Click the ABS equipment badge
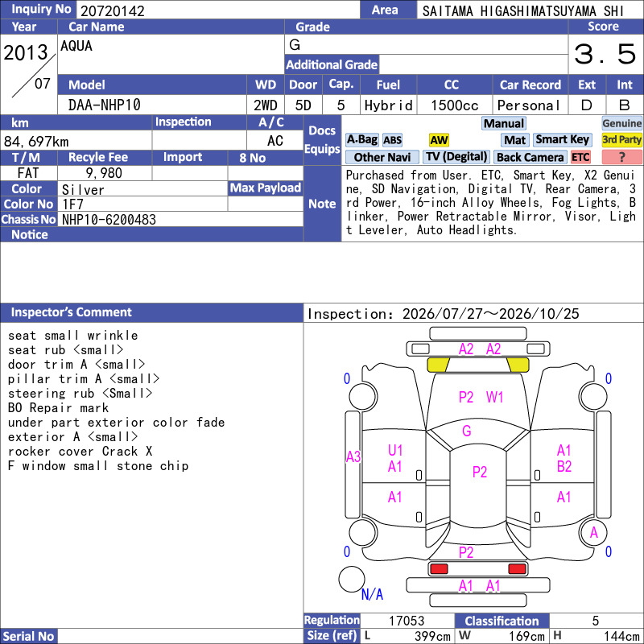 pos(392,140)
